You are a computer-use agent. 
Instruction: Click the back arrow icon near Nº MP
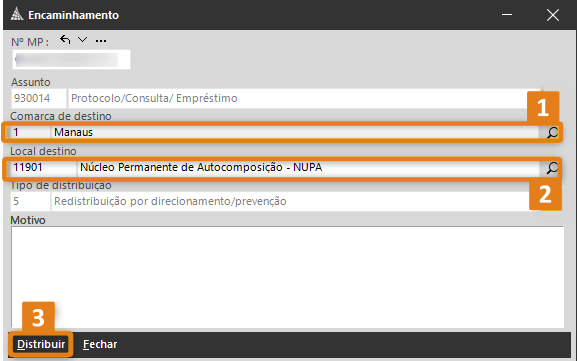(x=65, y=39)
